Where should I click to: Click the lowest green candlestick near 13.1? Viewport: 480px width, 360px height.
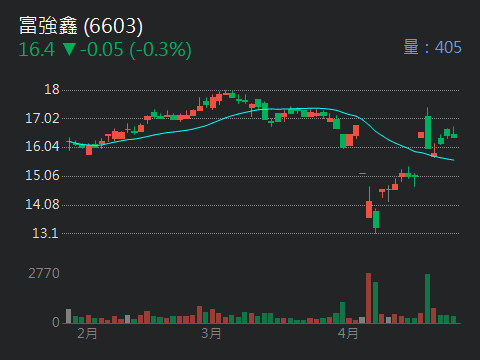tap(376, 220)
